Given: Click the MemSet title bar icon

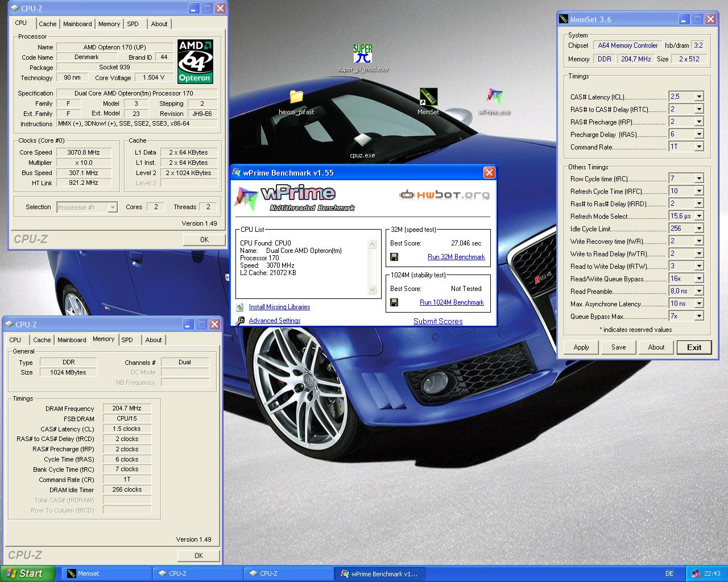Looking at the screenshot, I should pos(564,19).
